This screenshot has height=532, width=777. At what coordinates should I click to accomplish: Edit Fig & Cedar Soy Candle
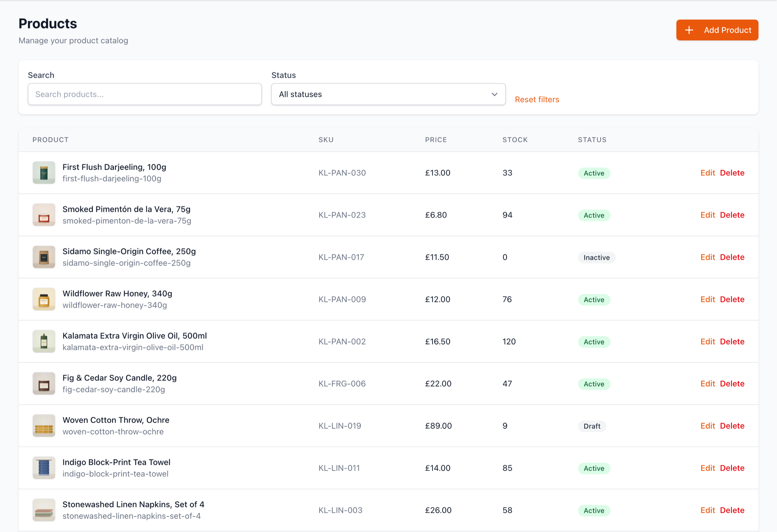coord(707,383)
